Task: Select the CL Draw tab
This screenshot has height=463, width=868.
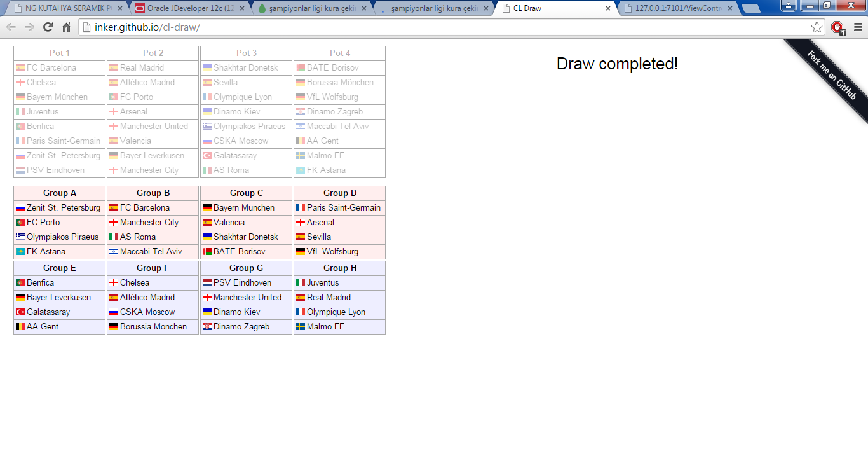Action: (555, 9)
